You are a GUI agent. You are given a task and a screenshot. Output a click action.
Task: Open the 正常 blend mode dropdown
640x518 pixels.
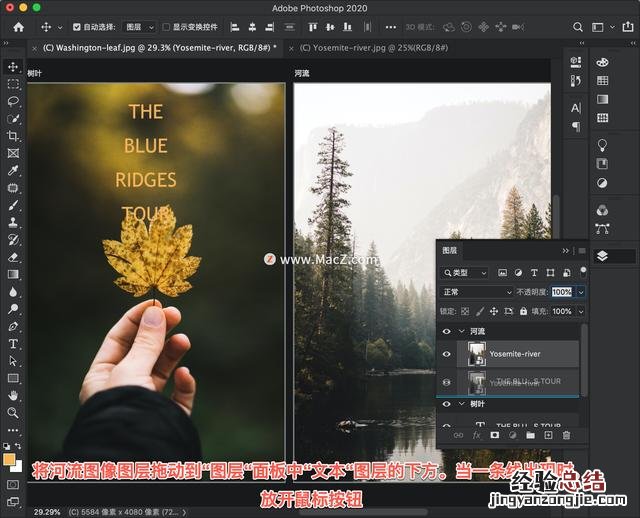click(x=477, y=292)
